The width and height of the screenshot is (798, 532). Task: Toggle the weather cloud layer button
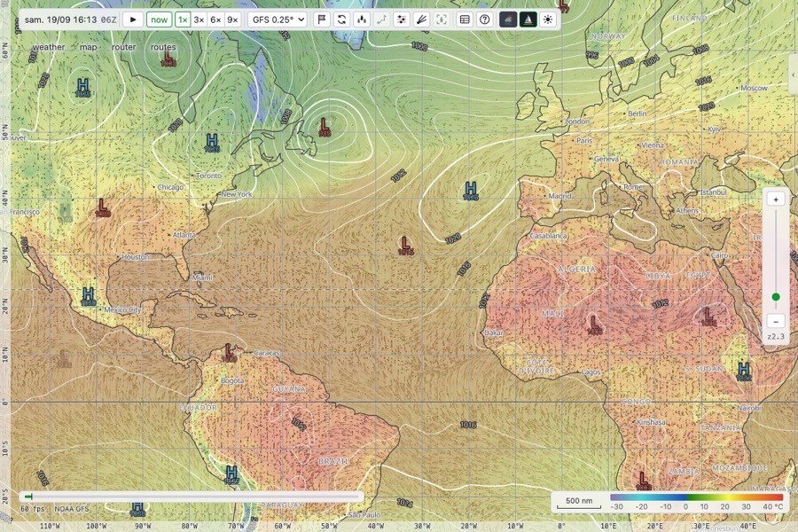pyautogui.click(x=508, y=20)
